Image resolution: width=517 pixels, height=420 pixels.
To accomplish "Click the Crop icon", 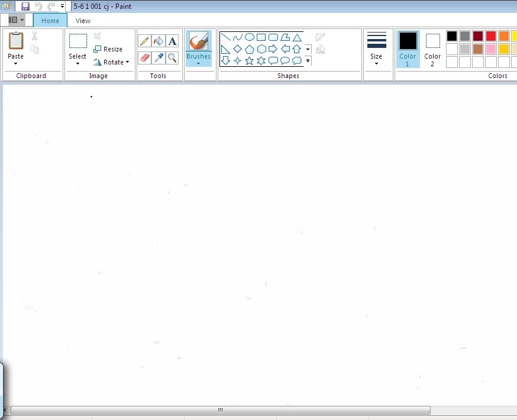I will (97, 35).
